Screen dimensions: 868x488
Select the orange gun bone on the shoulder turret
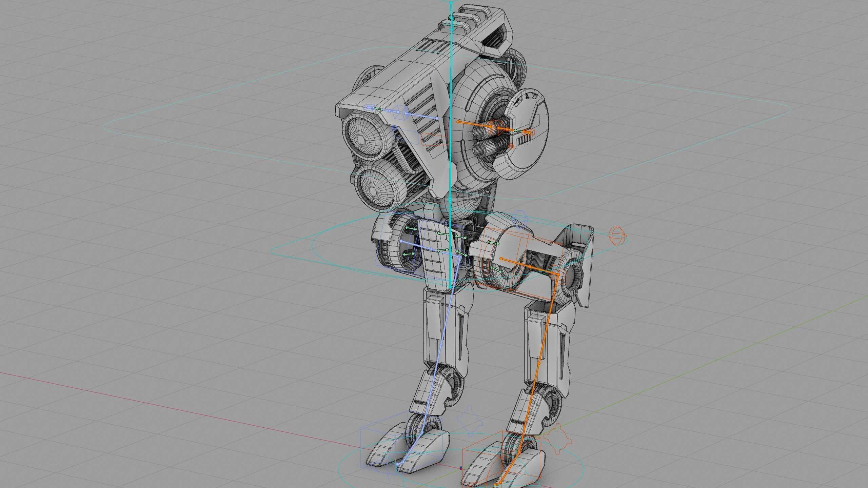click(475, 124)
